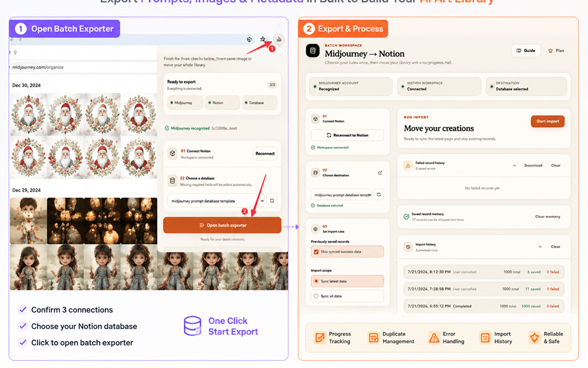Click the Dec 30, 2024 date heading
Screen dimensions: 588x368
pyautogui.click(x=27, y=85)
